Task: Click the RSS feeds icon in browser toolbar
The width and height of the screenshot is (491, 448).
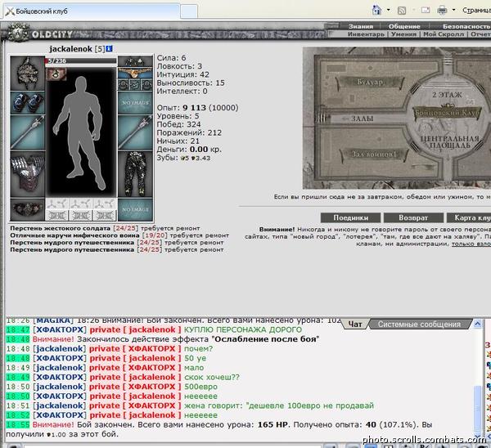Action: (402, 11)
